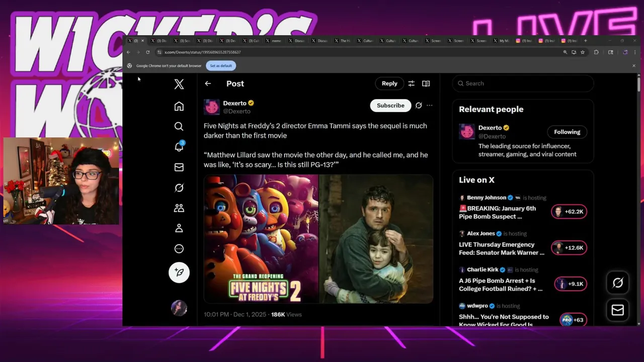Screen dimensions: 644x362
Task: Click the browser forward arrow
Action: pos(138,52)
